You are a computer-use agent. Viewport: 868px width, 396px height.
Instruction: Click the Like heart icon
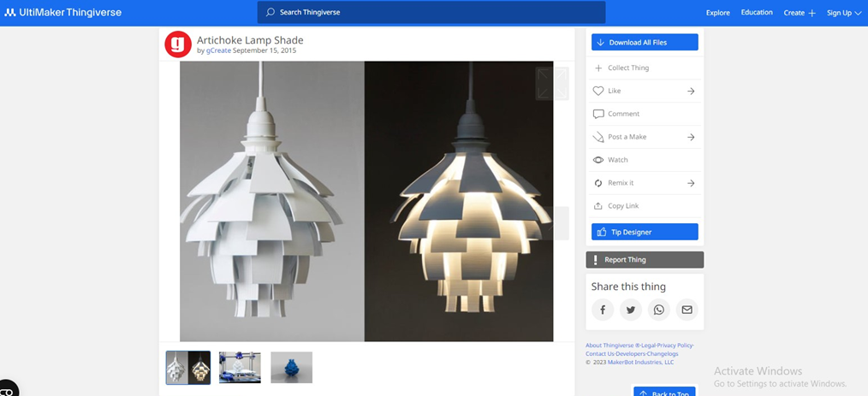coord(597,91)
